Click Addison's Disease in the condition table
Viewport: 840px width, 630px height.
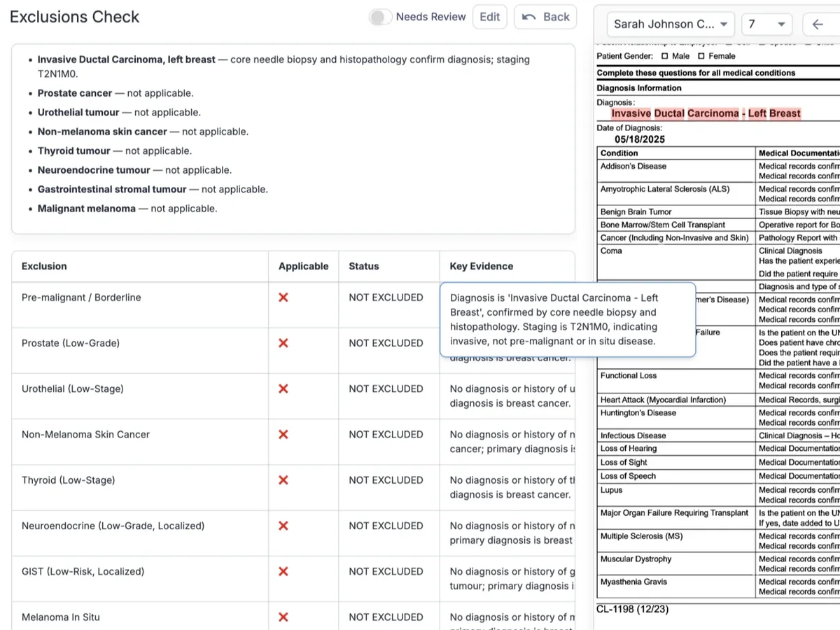[633, 167]
